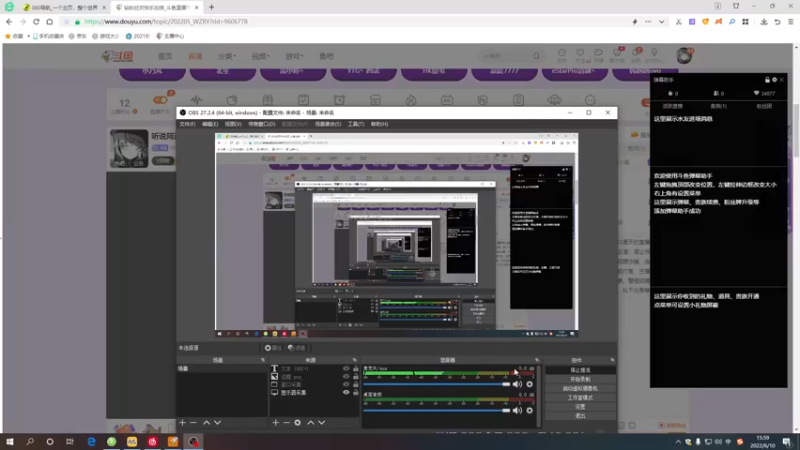This screenshot has width=800, height=450.
Task: Go back with the browser back arrow
Action: point(9,22)
